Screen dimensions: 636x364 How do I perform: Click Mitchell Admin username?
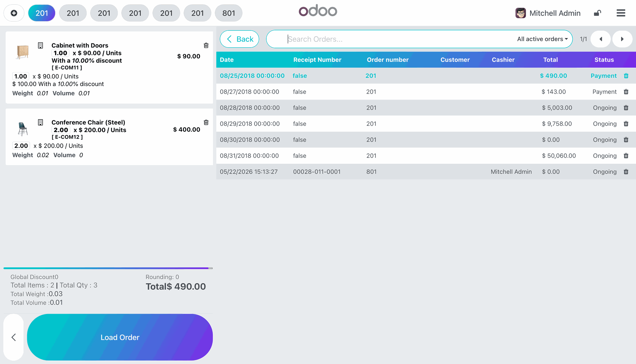point(555,13)
